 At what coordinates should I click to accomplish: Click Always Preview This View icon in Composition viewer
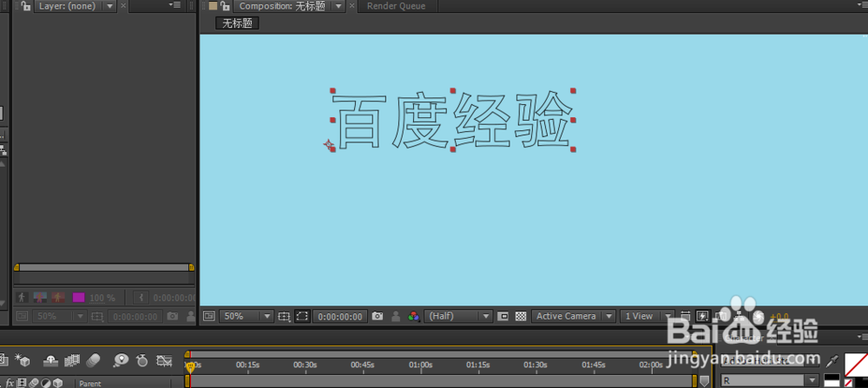point(208,316)
